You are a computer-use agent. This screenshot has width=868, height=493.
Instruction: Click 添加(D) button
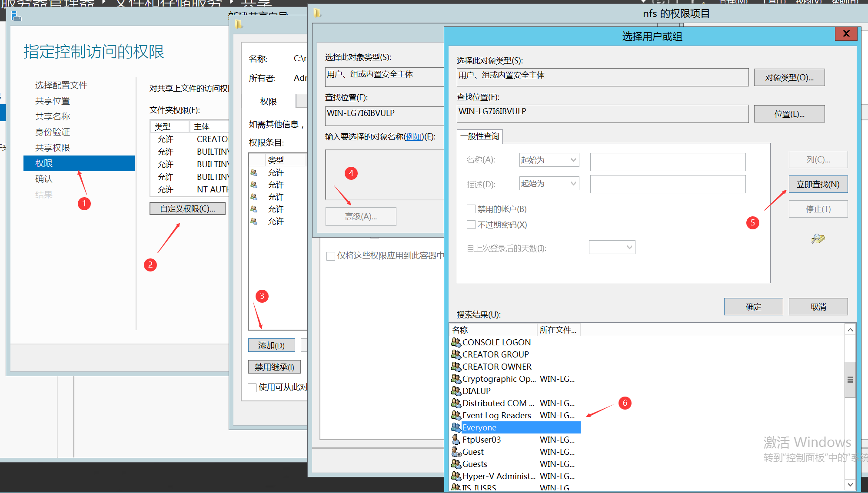tap(272, 345)
